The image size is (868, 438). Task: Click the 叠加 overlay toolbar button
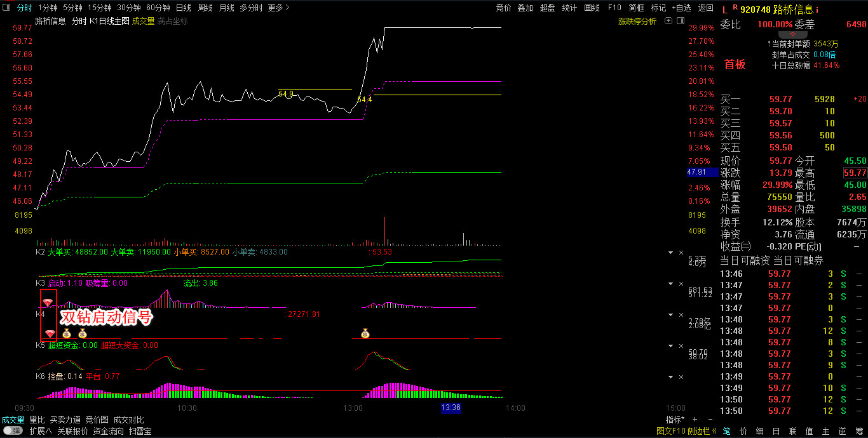point(525,8)
